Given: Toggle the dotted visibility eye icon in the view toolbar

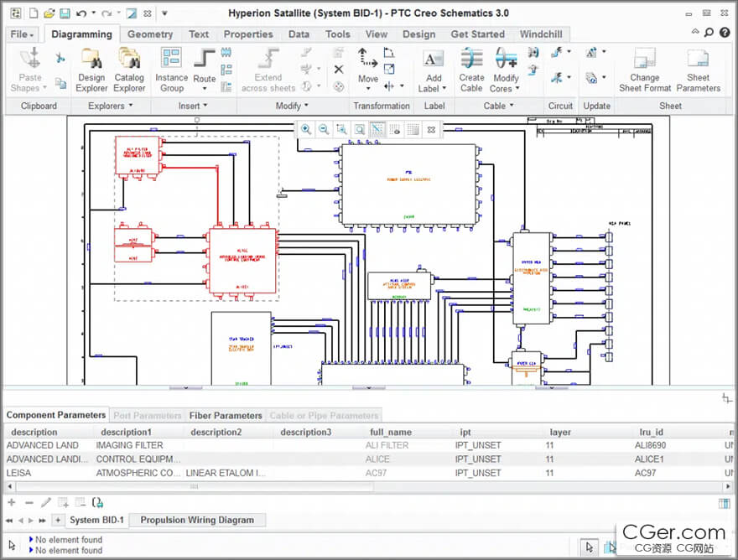Looking at the screenshot, I should click(395, 129).
